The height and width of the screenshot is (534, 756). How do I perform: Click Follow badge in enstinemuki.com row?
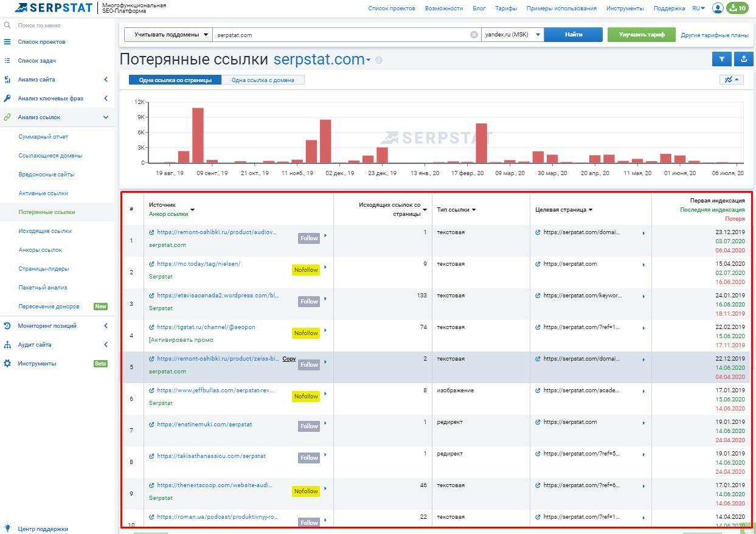point(309,426)
